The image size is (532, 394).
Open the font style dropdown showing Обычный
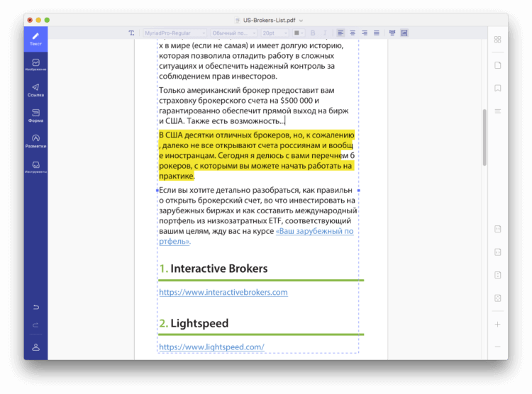pyautogui.click(x=233, y=33)
